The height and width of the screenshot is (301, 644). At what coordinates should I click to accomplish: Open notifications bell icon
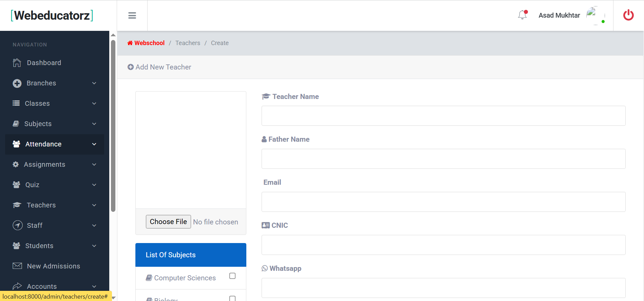click(x=523, y=15)
